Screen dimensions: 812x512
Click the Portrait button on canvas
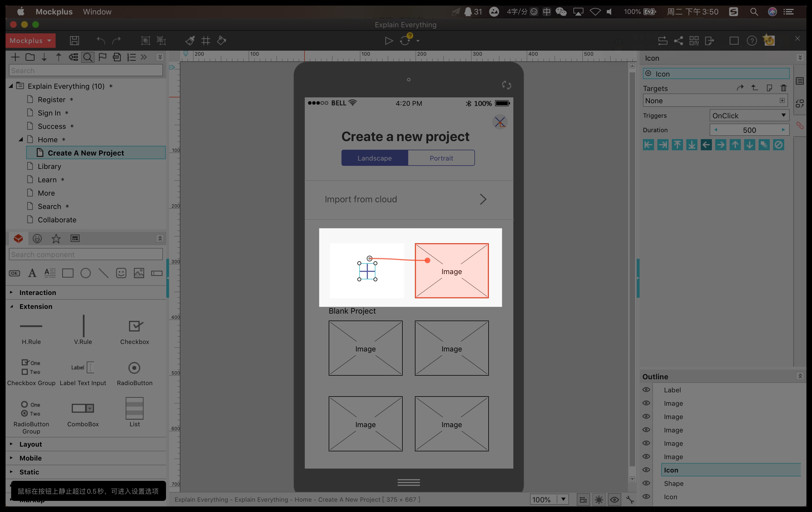[x=441, y=158]
